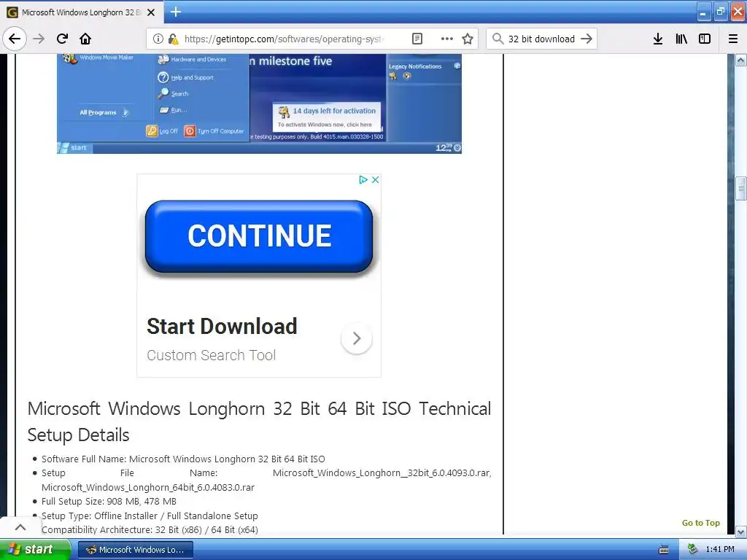Click the 1:41 PM taskbar clock
Viewport: 747px width, 560px height.
(720, 550)
